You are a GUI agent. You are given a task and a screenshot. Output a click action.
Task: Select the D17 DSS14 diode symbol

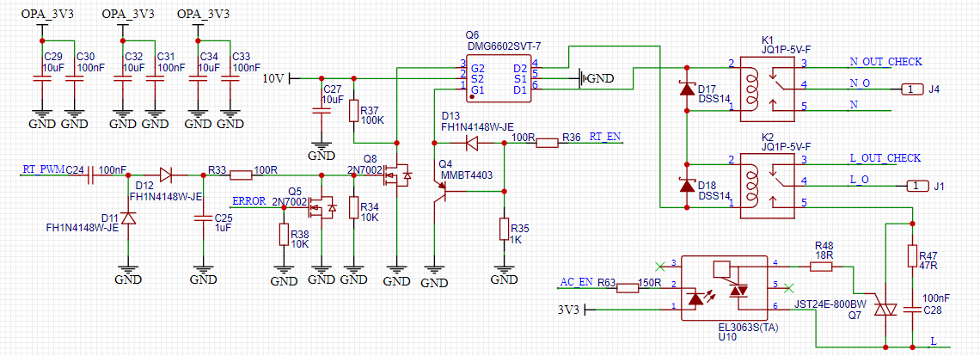point(687,89)
